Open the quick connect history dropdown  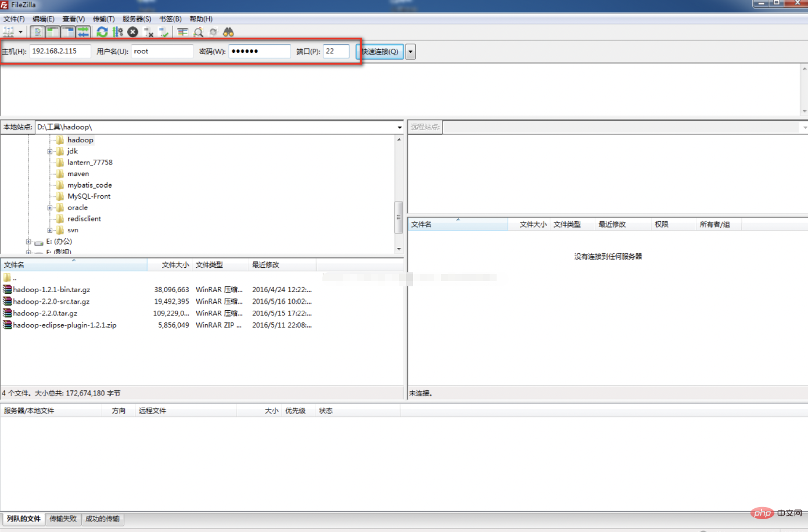point(411,52)
